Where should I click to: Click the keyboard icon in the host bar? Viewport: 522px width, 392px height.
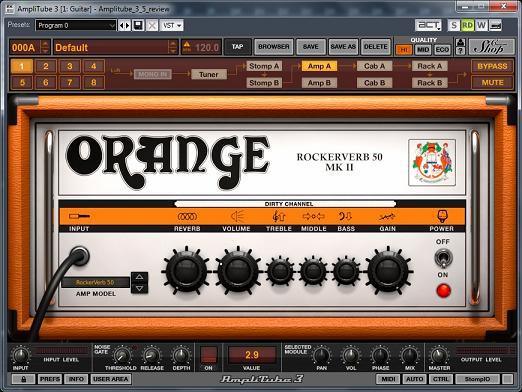(495, 25)
